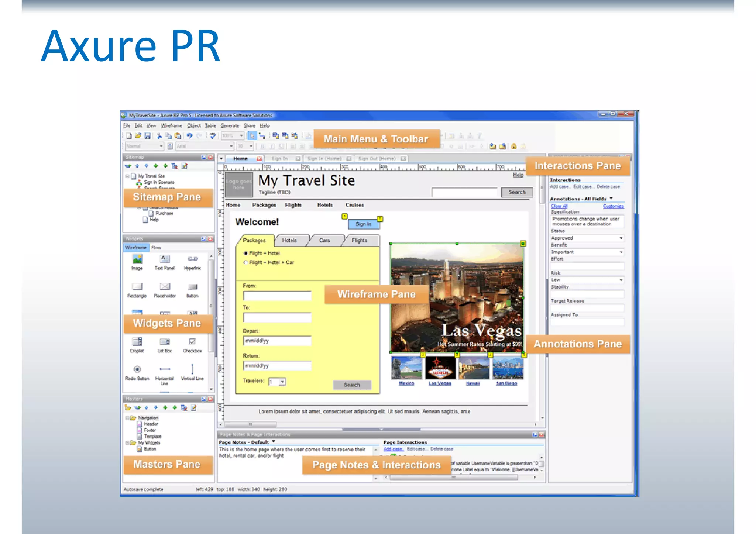The image size is (756, 534).
Task: Open the zoom 100% dropdown
Action: pyautogui.click(x=241, y=136)
